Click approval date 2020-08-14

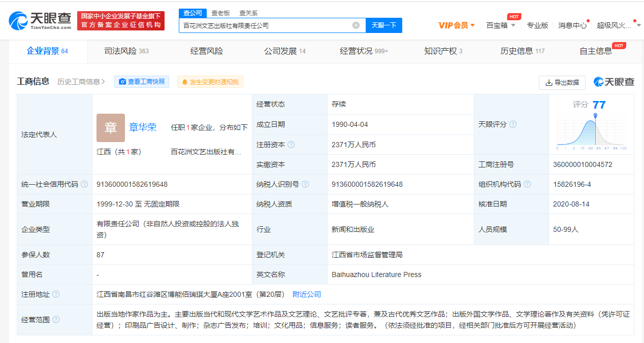(x=571, y=204)
